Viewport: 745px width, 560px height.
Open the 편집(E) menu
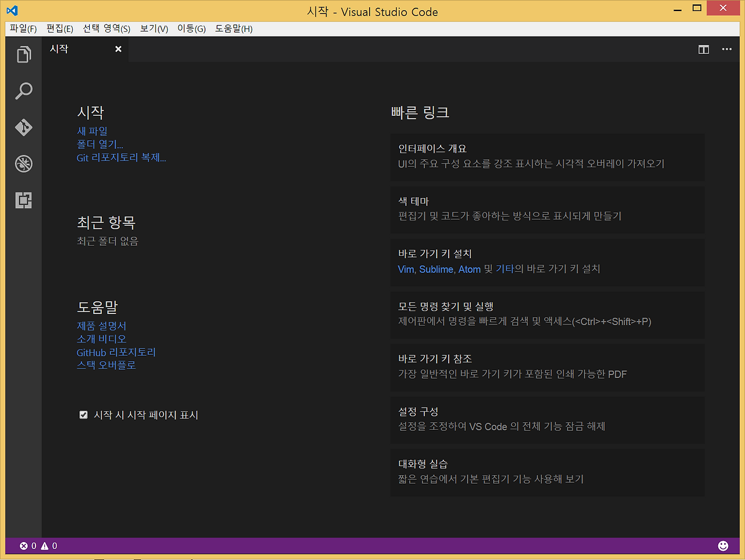tap(60, 28)
